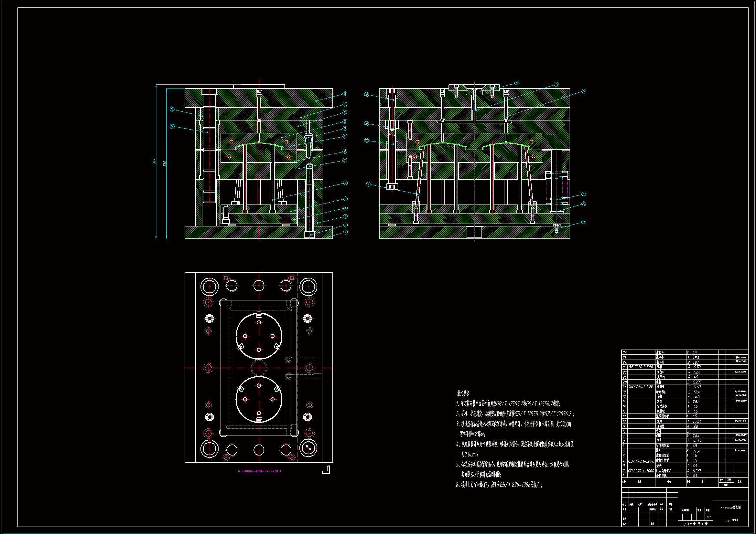Select balloon number 6 callout
This screenshot has height=534, width=756.
click(345, 183)
